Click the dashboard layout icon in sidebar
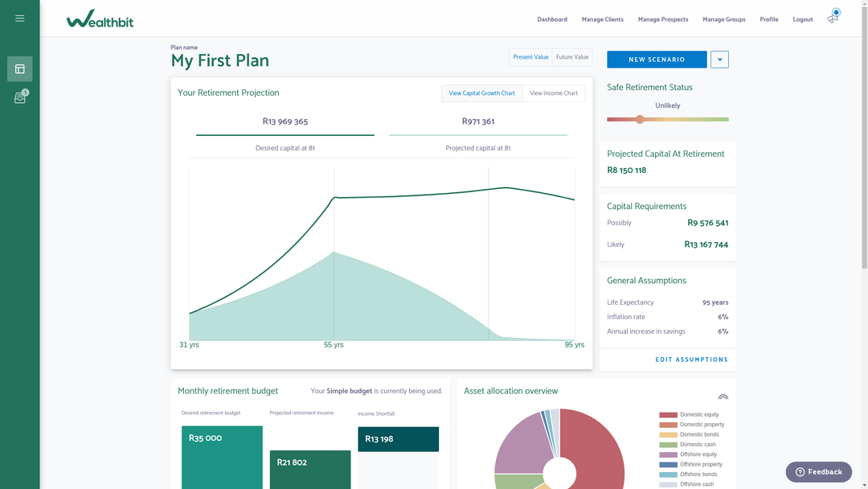 pyautogui.click(x=20, y=69)
